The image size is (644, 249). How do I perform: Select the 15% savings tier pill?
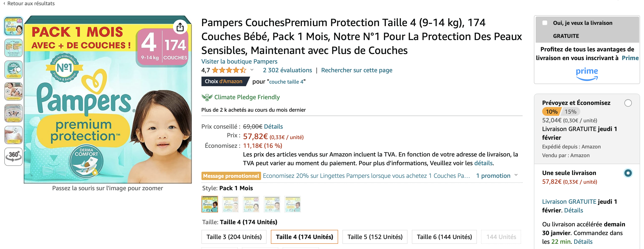pyautogui.click(x=570, y=112)
